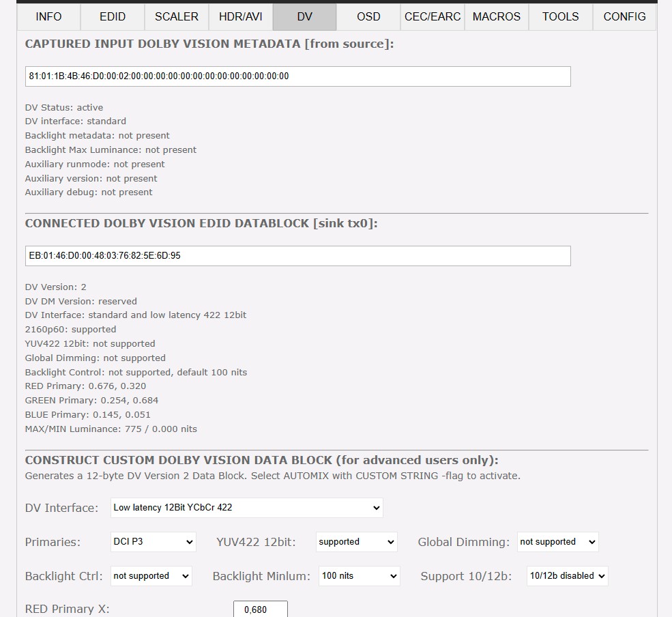Viewport: 672px width, 617px height.
Task: Click the 'DV Version: 2' line
Action: [x=56, y=287]
